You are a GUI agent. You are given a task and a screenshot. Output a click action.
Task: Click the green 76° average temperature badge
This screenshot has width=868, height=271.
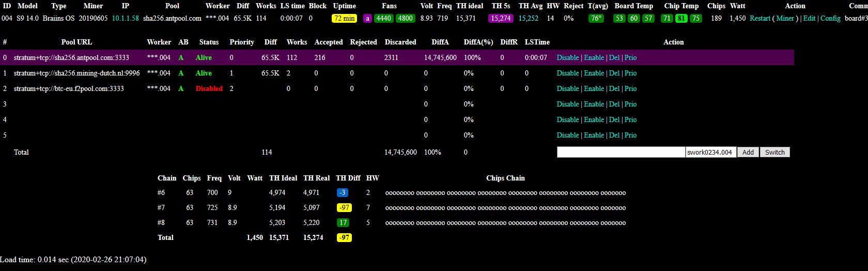597,18
